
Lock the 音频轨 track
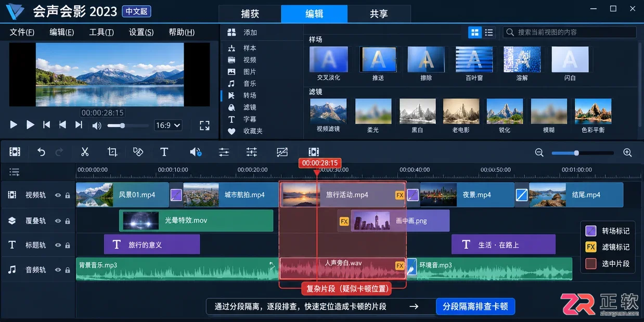pos(68,270)
